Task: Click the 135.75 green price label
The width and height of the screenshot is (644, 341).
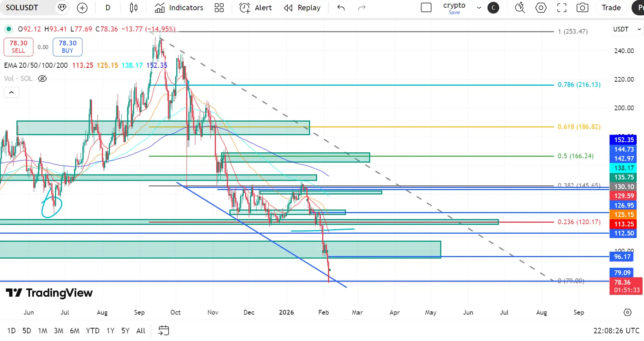Action: coord(623,177)
